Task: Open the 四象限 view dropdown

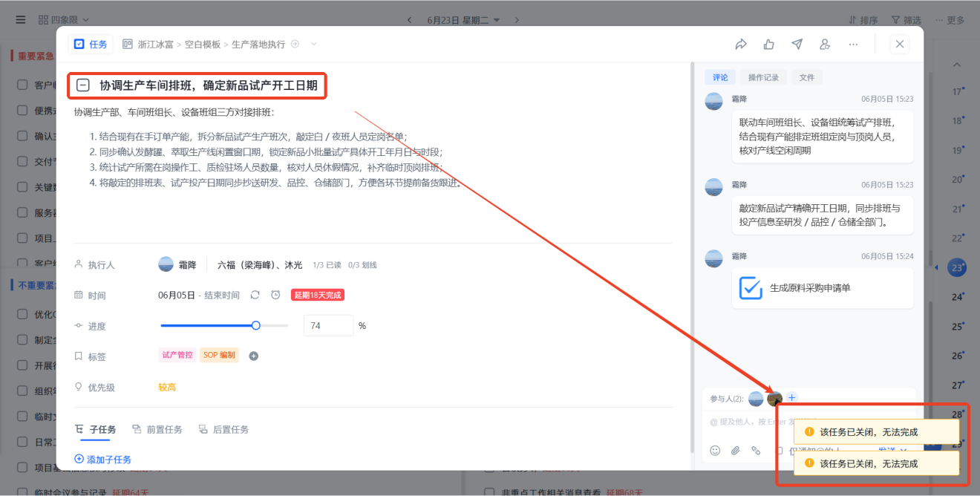Action: (62, 19)
